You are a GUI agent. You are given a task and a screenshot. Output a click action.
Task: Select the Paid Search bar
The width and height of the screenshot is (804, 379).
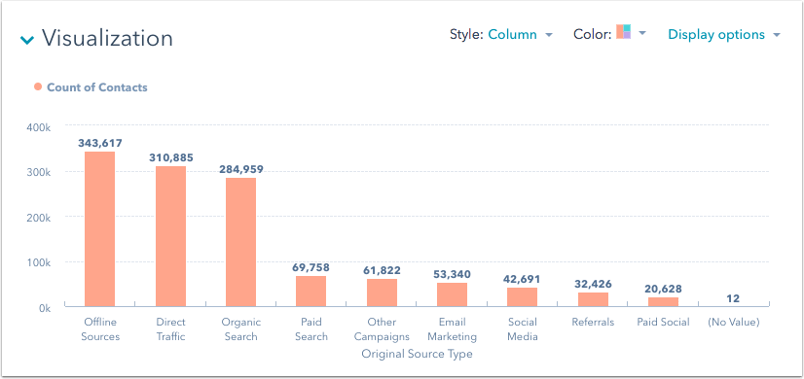(x=311, y=291)
